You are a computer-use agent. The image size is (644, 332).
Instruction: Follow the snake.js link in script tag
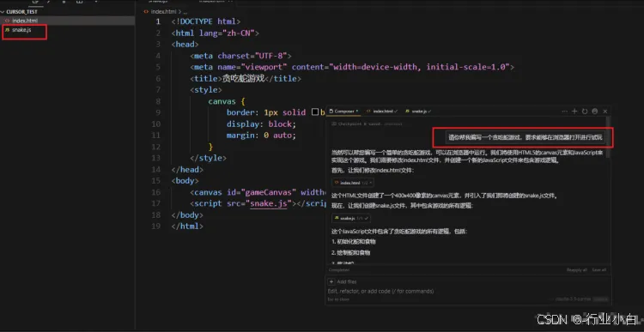pyautogui.click(x=269, y=203)
